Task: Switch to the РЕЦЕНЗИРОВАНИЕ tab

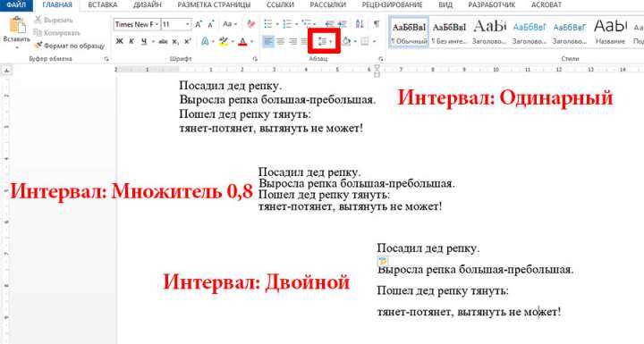Action: click(392, 5)
